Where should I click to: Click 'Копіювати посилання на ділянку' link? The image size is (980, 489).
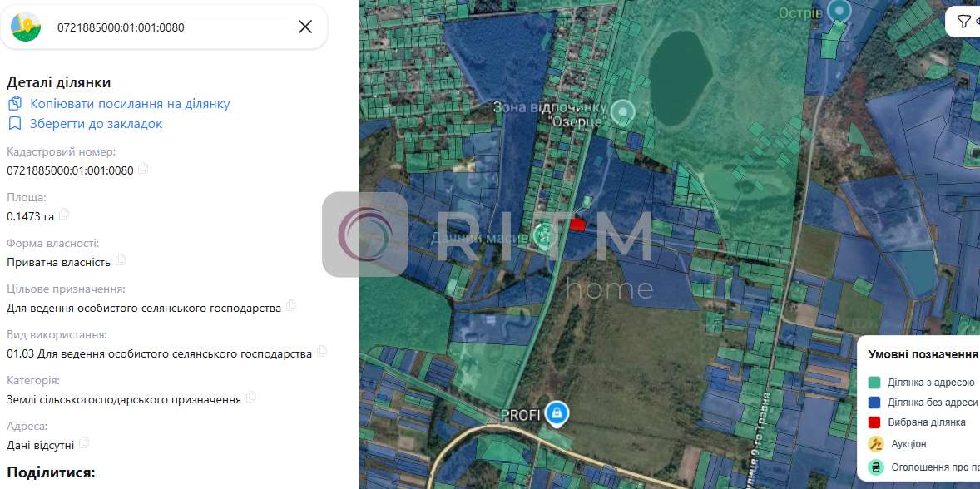(130, 104)
